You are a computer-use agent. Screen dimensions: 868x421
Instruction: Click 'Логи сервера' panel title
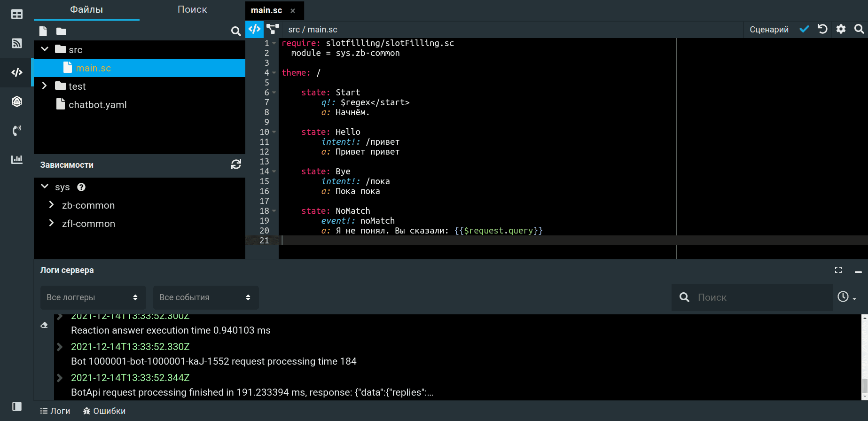click(67, 270)
